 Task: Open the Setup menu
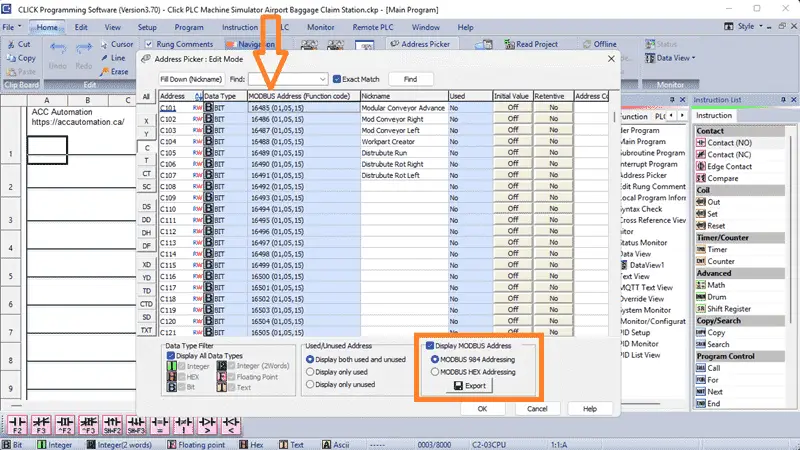pyautogui.click(x=147, y=27)
